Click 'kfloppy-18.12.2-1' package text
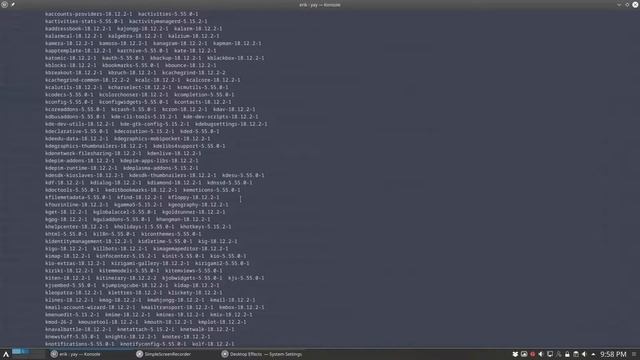Viewport: 640px width, 360px height. click(x=193, y=197)
